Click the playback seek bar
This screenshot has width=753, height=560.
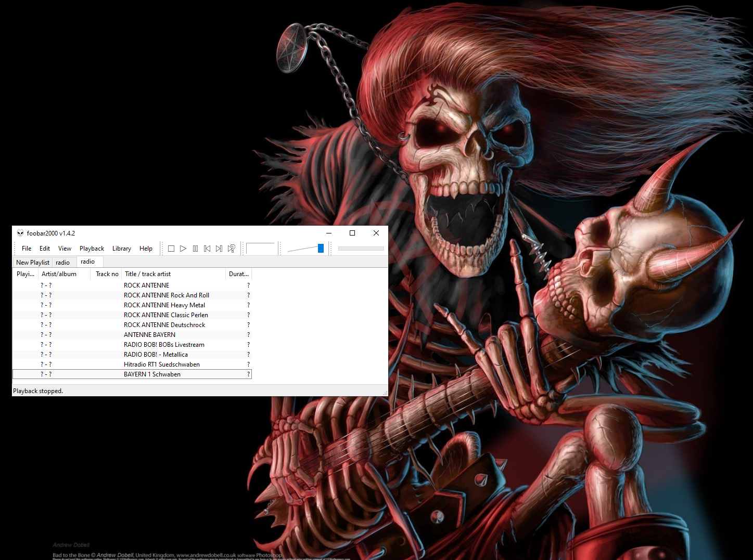click(361, 249)
